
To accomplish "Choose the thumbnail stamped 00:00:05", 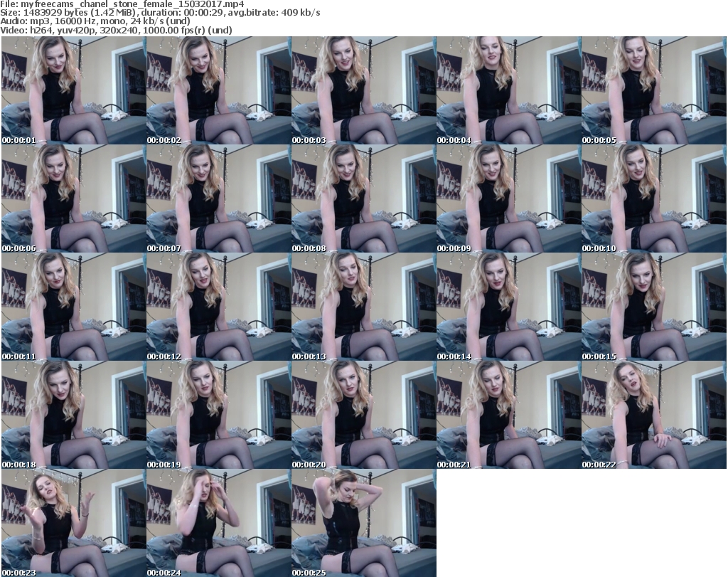I will coord(654,90).
